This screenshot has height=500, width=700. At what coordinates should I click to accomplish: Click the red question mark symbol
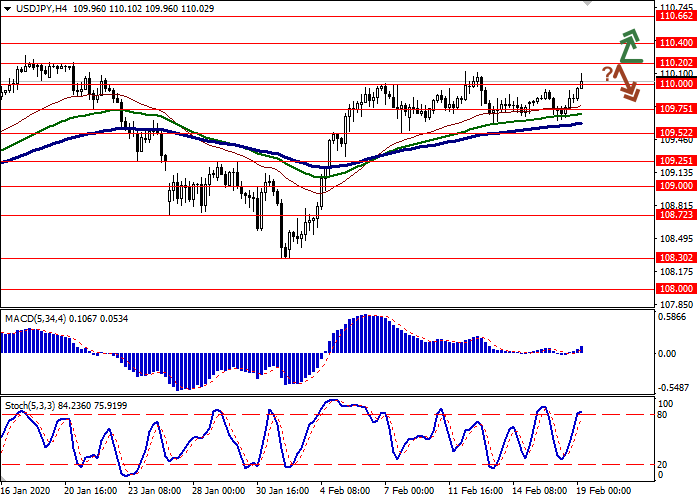(607, 73)
